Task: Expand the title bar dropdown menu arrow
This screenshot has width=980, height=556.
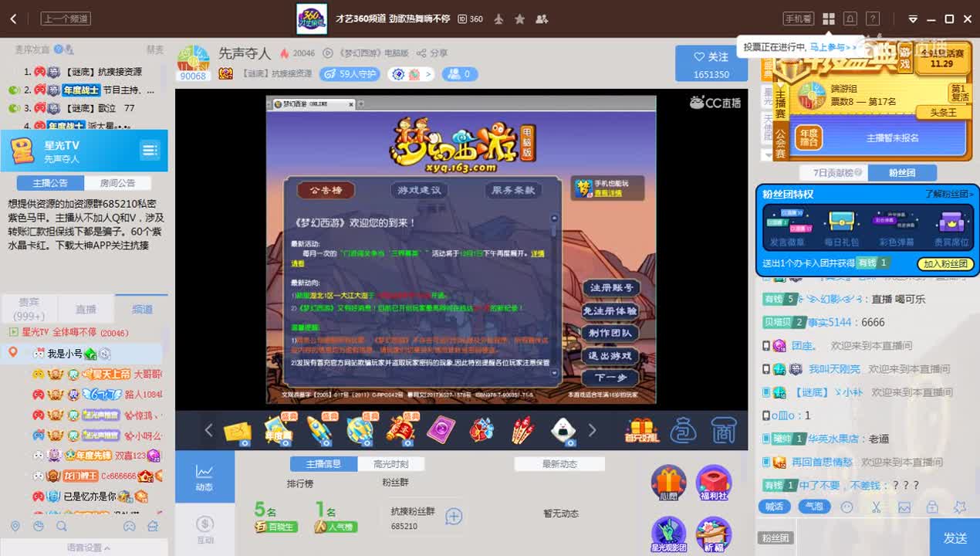Action: [913, 19]
